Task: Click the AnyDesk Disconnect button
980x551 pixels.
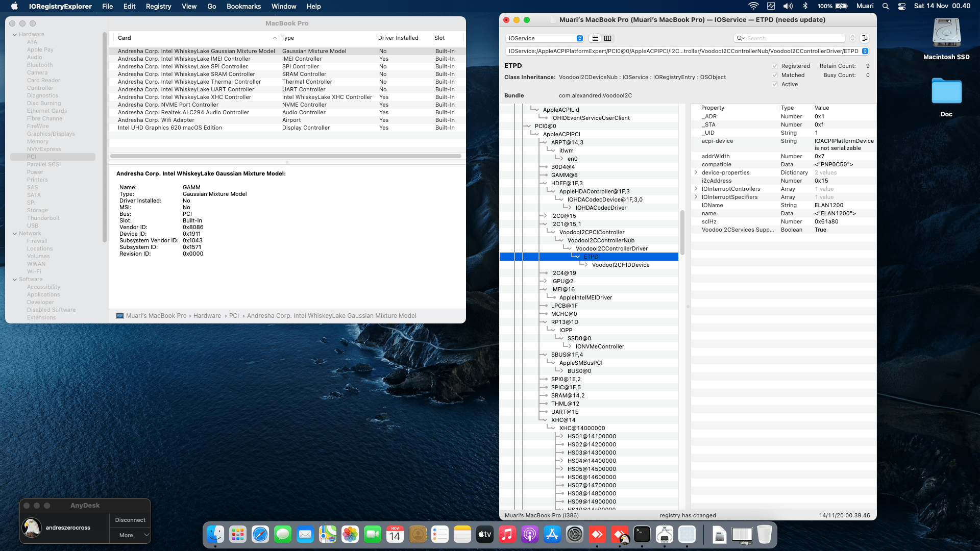Action: click(x=130, y=520)
